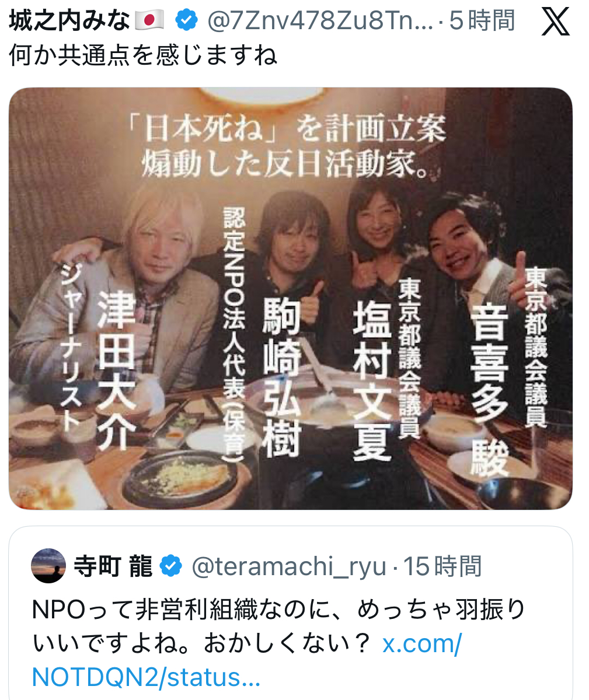Click the 5時間 timestamp
Viewport: 589px width, 700px height.
pyautogui.click(x=482, y=22)
